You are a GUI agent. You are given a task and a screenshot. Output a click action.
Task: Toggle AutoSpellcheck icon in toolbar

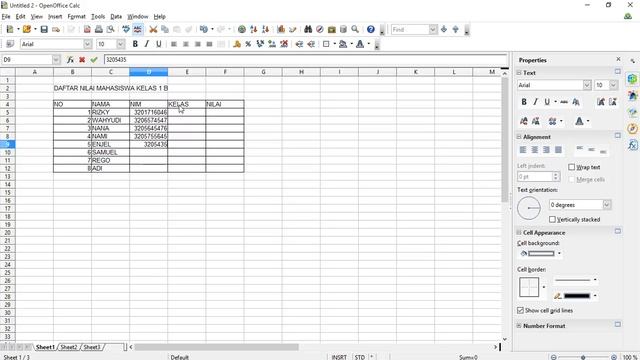point(138,29)
